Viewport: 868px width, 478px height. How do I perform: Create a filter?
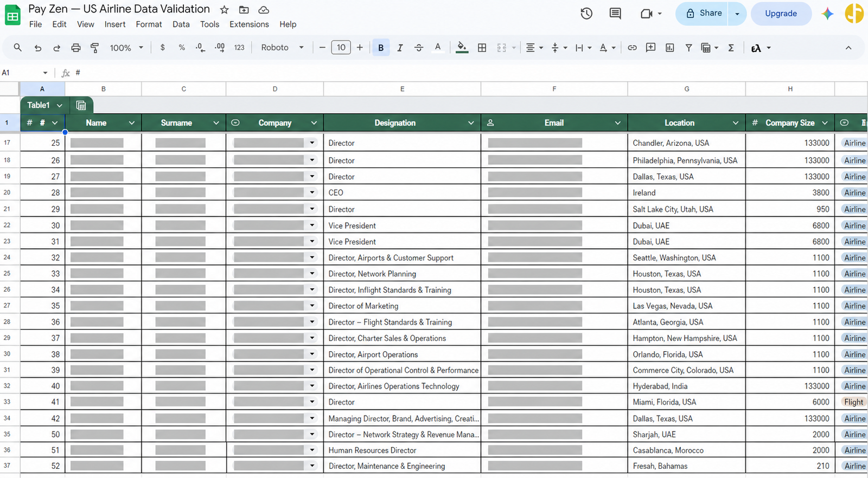688,48
